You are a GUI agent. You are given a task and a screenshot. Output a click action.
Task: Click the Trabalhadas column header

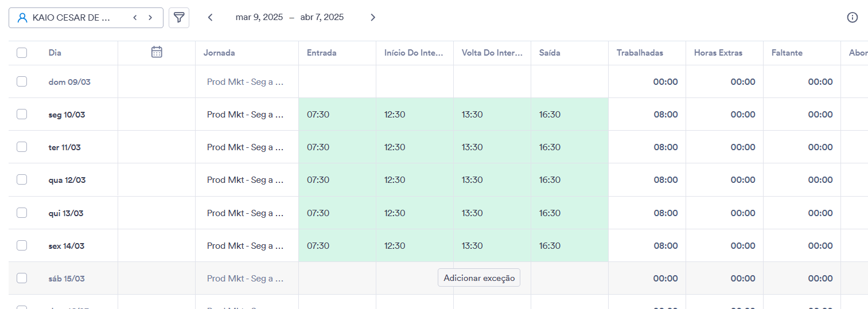pyautogui.click(x=640, y=53)
